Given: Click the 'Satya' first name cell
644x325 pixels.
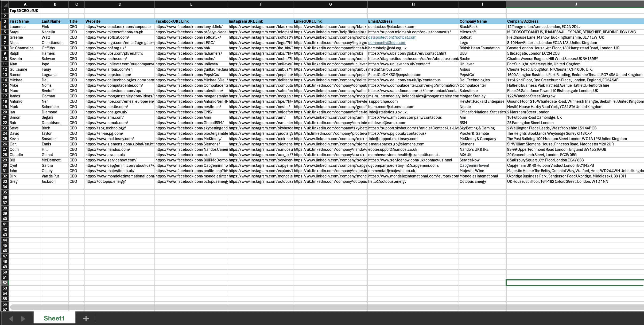Looking at the screenshot, I should coord(25,32).
